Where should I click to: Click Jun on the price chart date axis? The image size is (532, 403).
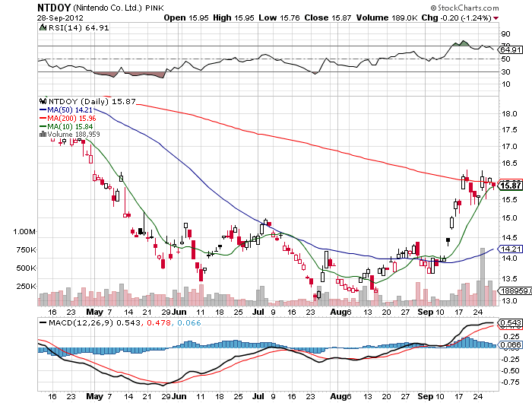pos(179,312)
